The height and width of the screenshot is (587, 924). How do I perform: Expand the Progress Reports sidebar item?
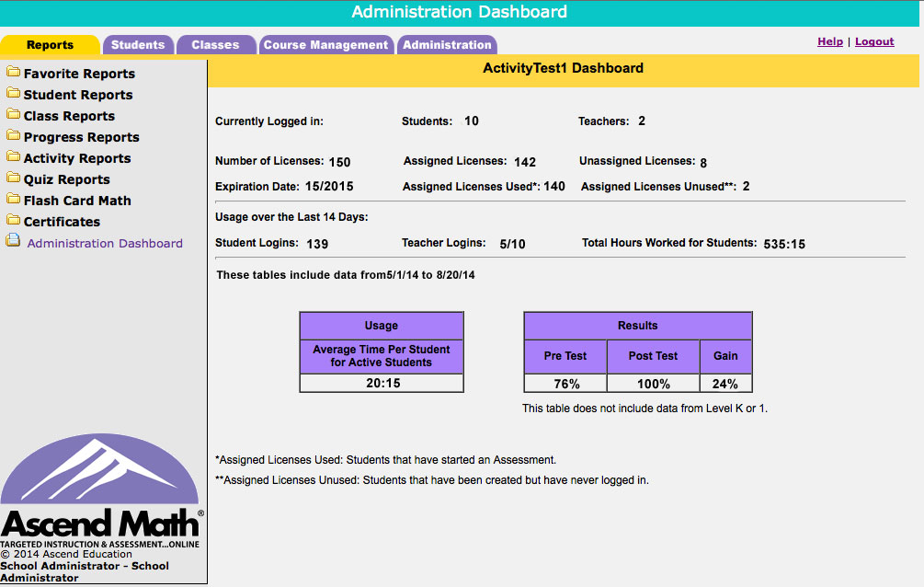tap(81, 137)
